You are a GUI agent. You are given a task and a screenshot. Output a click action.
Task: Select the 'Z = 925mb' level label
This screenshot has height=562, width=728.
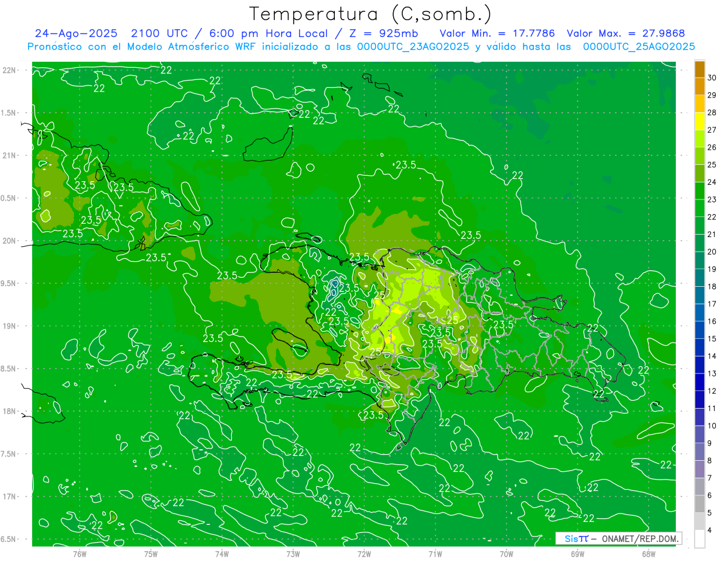pos(383,33)
